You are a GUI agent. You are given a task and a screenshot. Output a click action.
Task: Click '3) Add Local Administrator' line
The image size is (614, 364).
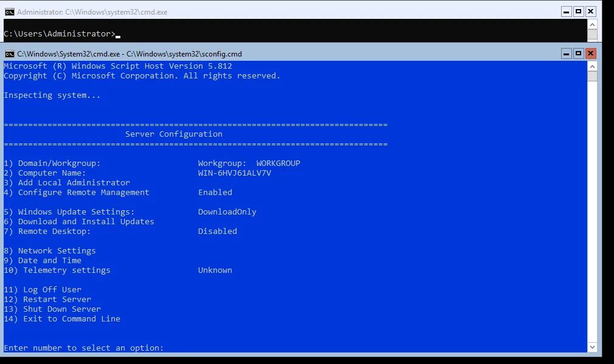coord(67,183)
